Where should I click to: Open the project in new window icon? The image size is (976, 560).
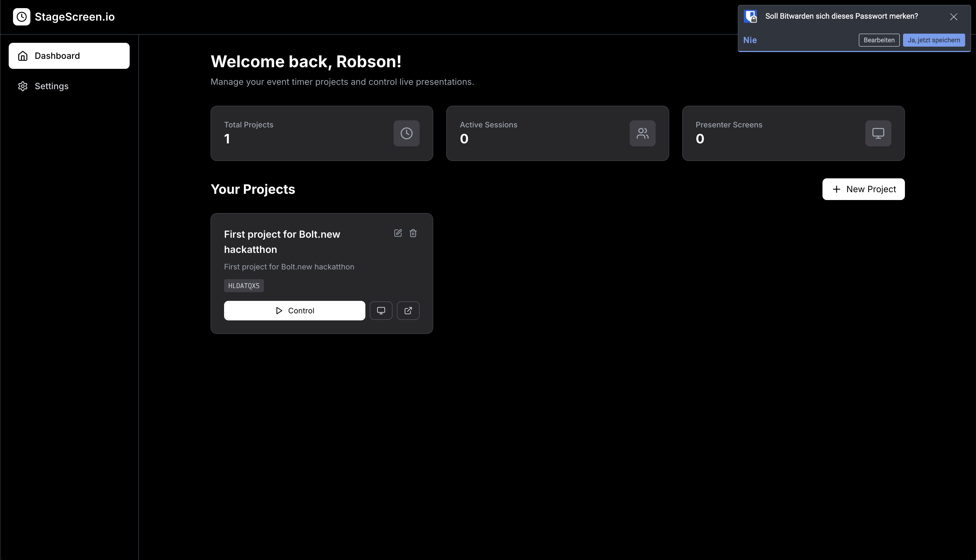408,311
